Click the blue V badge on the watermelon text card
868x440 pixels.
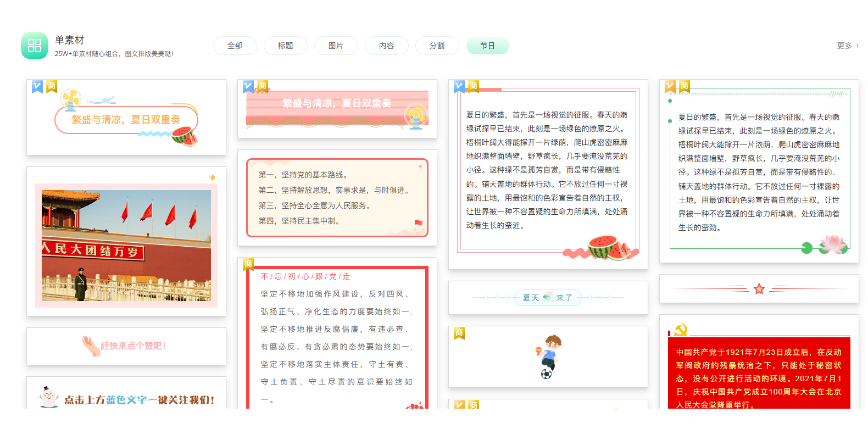pos(459,86)
